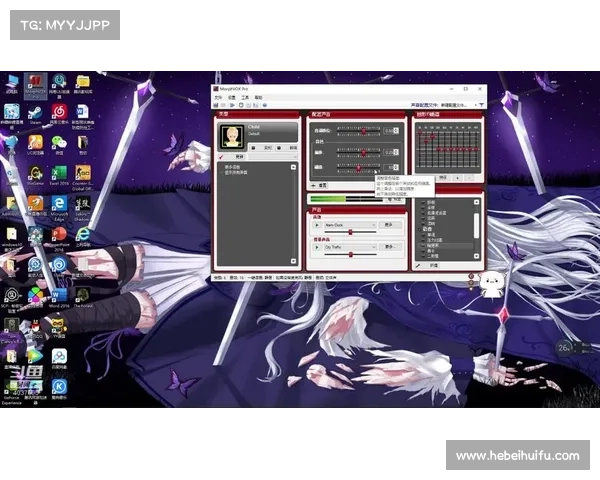Select the Microsoft Edge desktop shortcut
Image resolution: width=600 pixels, height=480 pixels.
click(59, 208)
